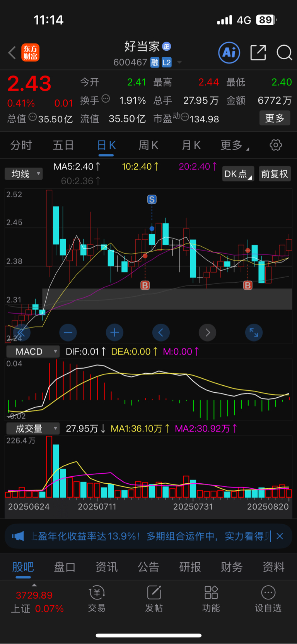Open 功能 functions icon
The height and width of the screenshot is (644, 297).
click(x=211, y=598)
